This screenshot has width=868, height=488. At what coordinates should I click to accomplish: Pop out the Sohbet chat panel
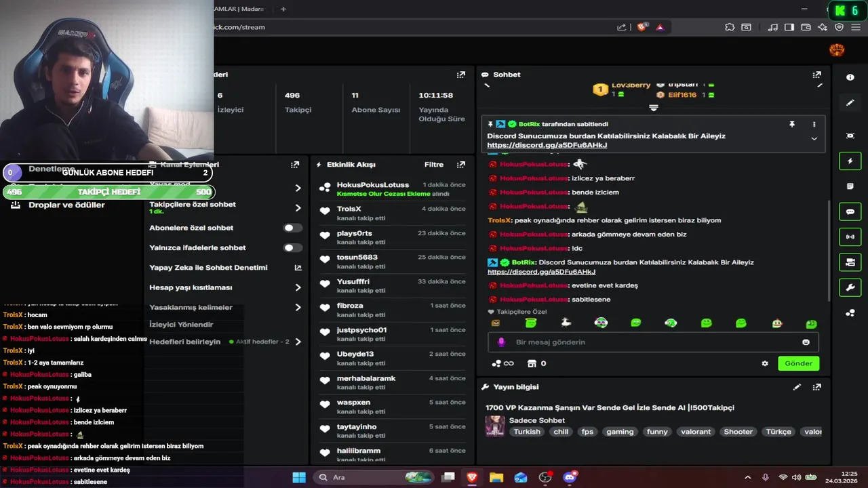816,75
